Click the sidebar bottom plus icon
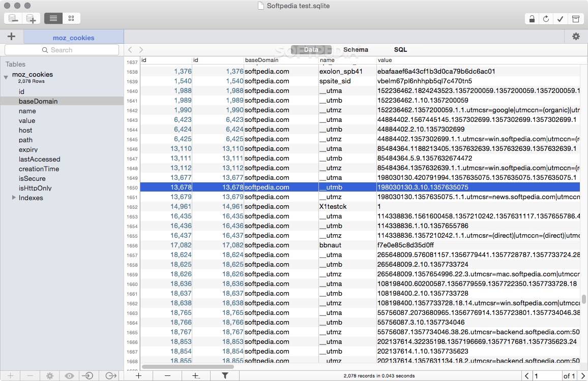The width and height of the screenshot is (588, 381). [10, 376]
